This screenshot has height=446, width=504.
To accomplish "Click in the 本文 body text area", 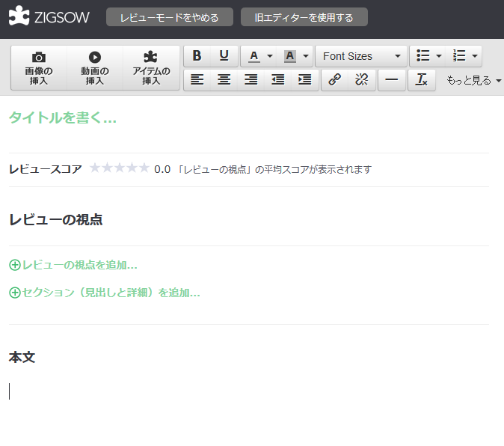I will tap(249, 391).
